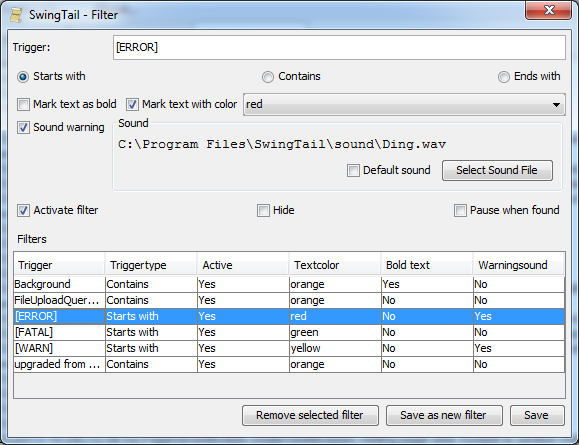Enable the Hide checkbox
579x445 pixels.
click(263, 210)
